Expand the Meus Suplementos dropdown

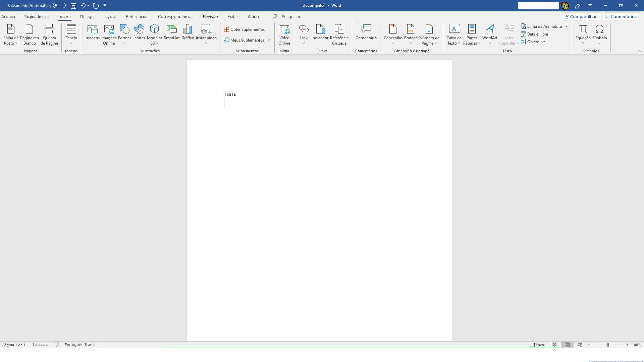[269, 40]
